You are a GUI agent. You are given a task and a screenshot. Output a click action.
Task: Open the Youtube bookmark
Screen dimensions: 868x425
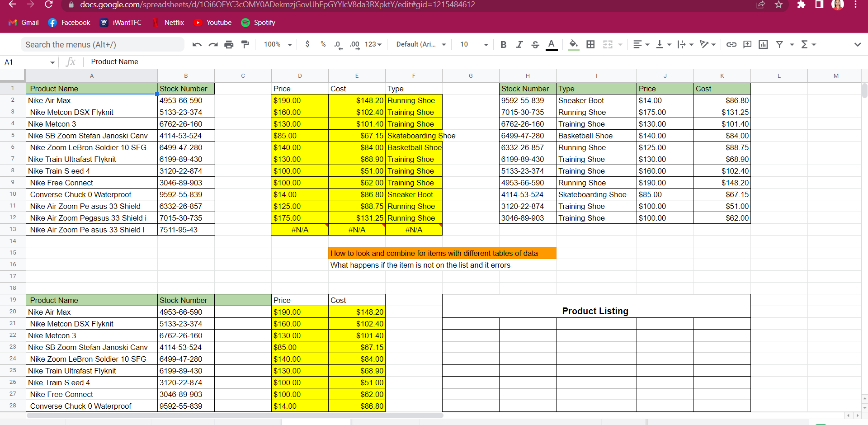point(212,23)
